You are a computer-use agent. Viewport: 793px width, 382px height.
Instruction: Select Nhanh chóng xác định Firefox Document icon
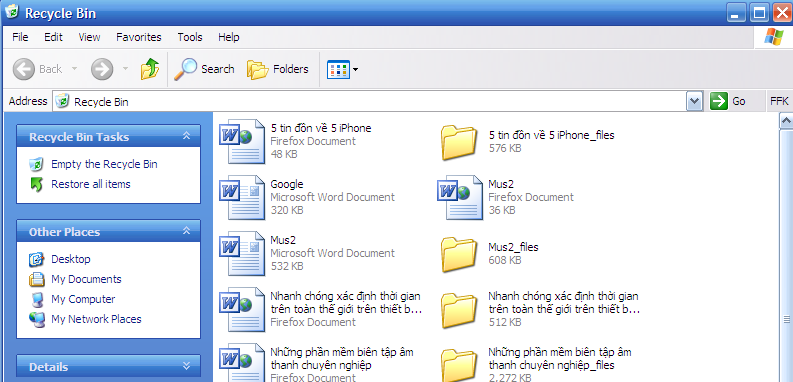point(242,310)
